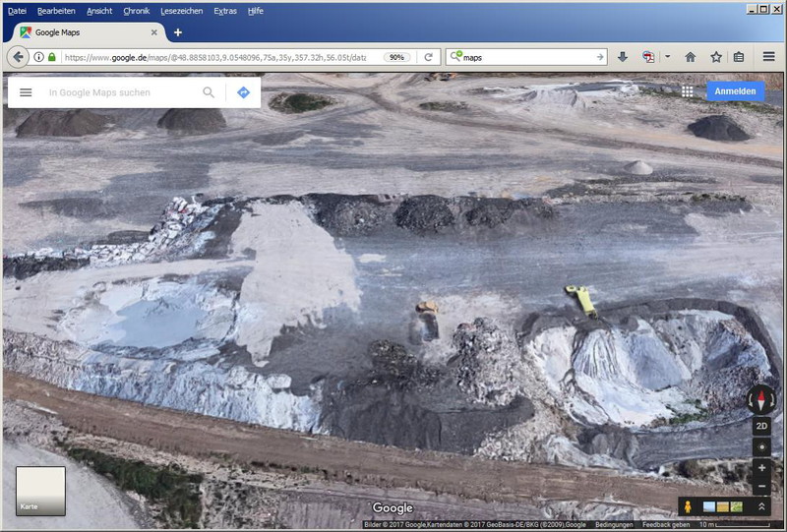Expand the imagery strip with double chevron
This screenshot has height=532, width=787.
[760, 506]
